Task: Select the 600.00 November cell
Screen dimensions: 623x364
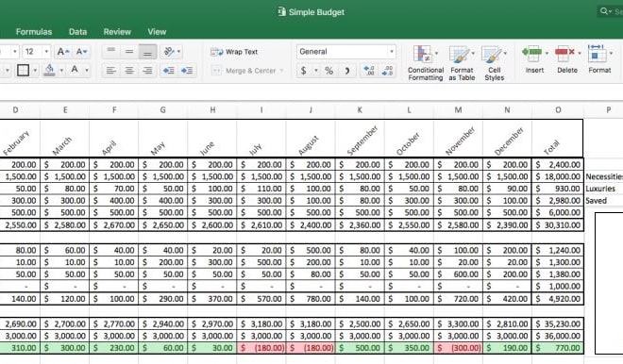Action: pyautogui.click(x=458, y=274)
